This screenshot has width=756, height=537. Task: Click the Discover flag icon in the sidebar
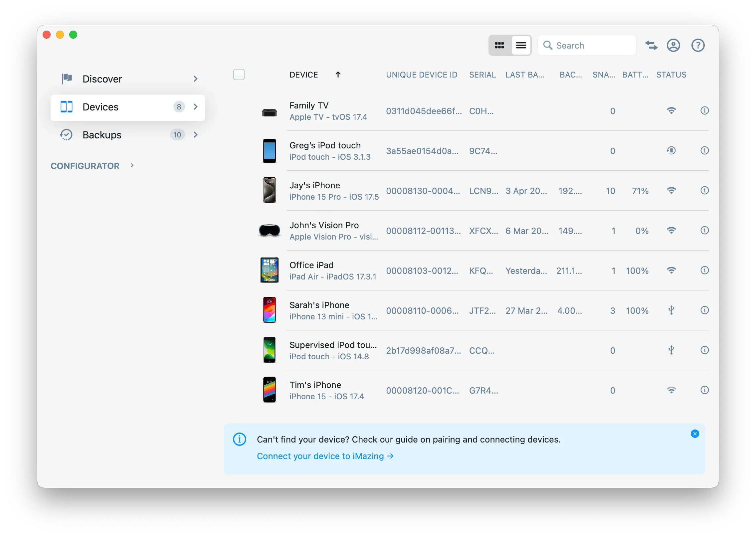pos(67,79)
